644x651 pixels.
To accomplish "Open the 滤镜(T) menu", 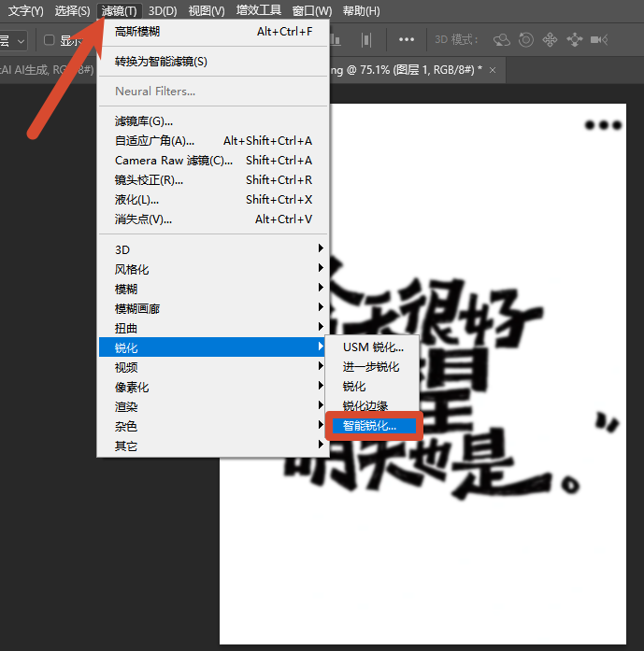I will [x=120, y=11].
